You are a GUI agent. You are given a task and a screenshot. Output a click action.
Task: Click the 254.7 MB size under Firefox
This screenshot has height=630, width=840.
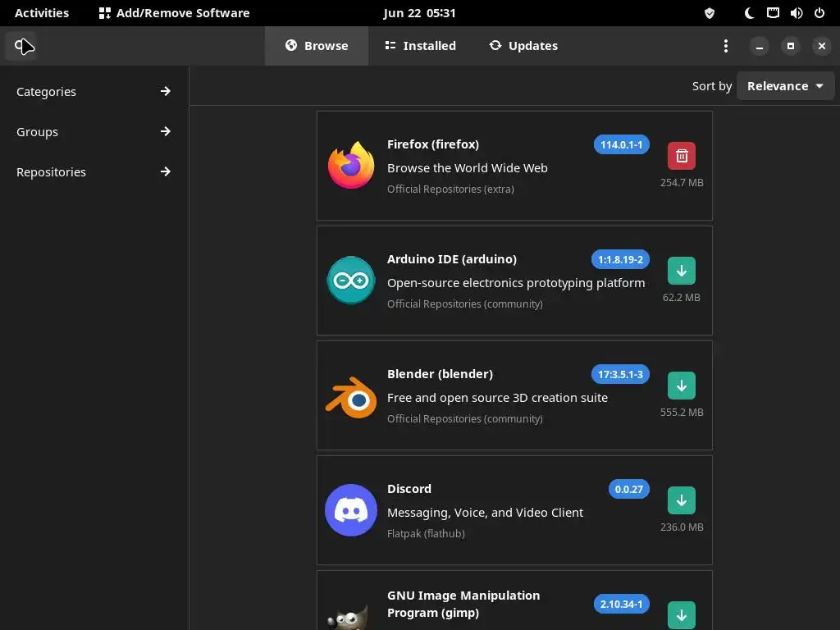click(x=682, y=183)
